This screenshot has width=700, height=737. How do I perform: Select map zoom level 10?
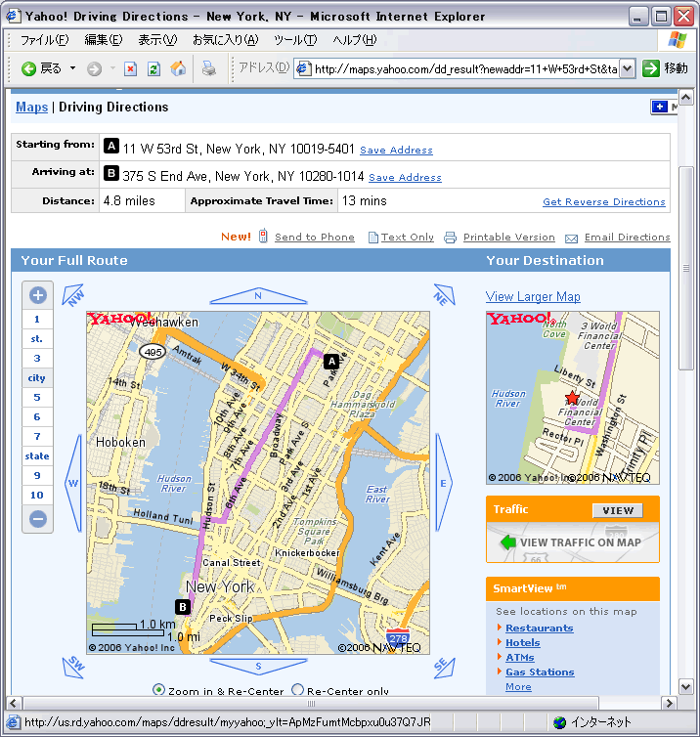37,495
